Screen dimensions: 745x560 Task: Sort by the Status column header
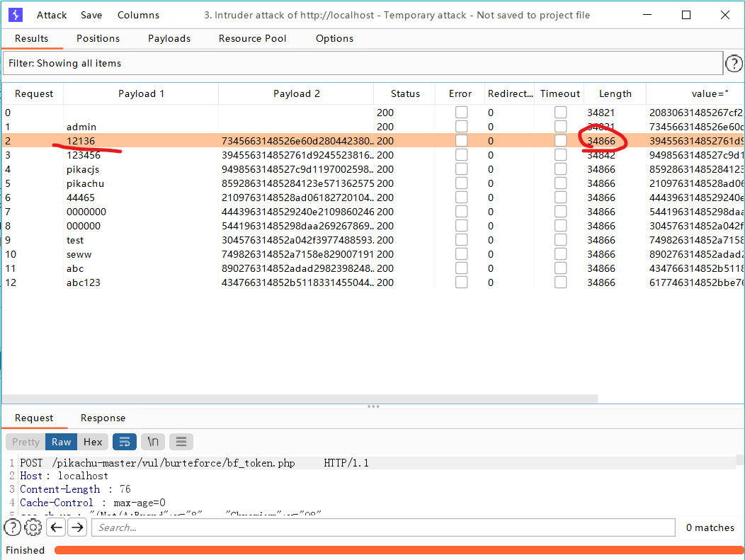(x=405, y=94)
